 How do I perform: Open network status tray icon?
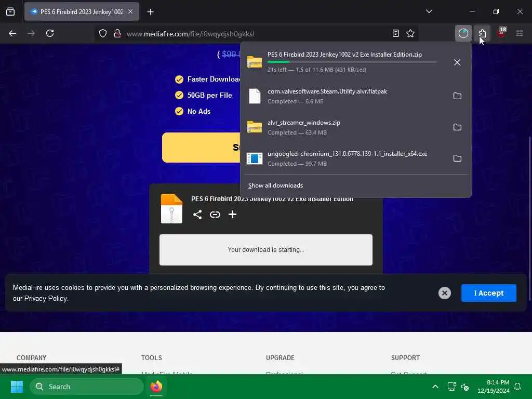(451, 387)
